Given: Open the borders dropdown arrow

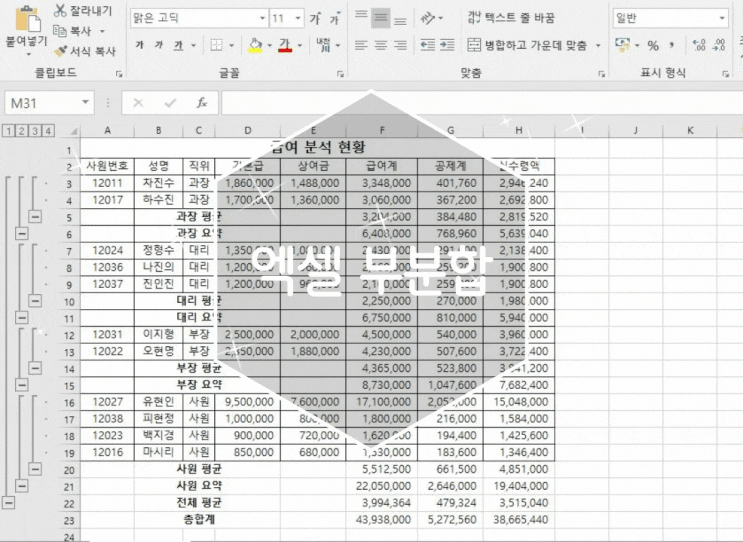Looking at the screenshot, I should [x=232, y=45].
